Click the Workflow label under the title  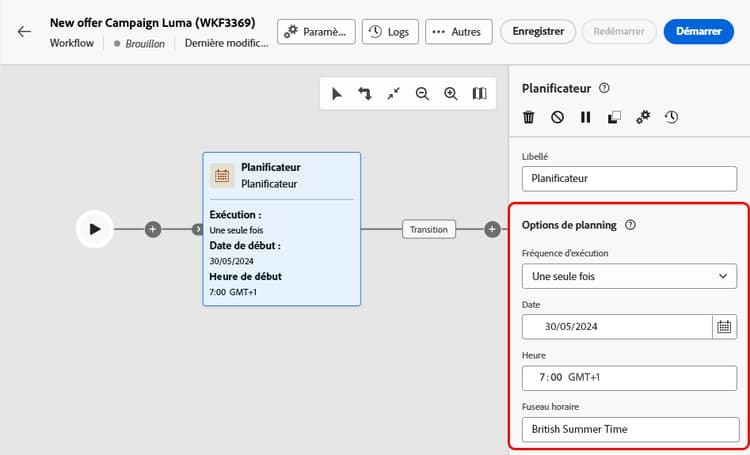tap(72, 43)
